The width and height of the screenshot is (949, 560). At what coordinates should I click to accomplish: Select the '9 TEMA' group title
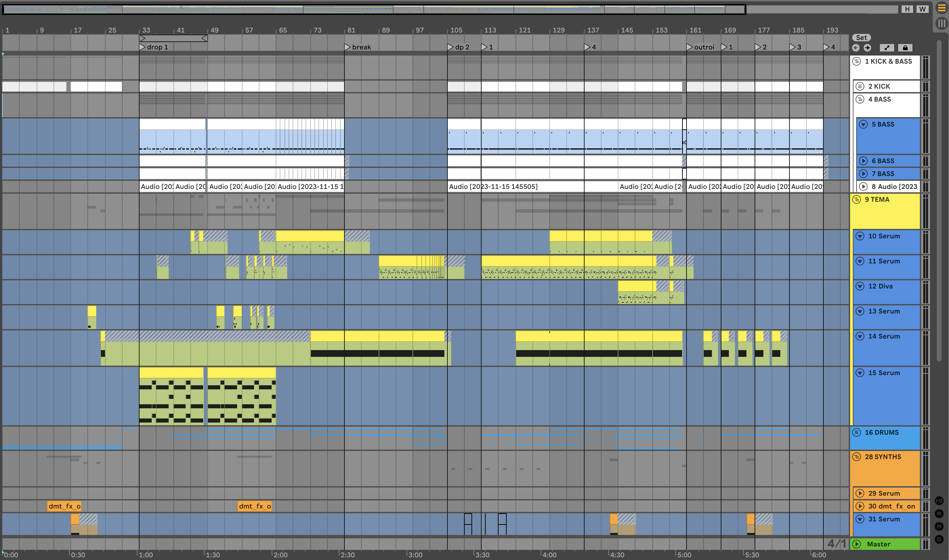[x=877, y=199]
